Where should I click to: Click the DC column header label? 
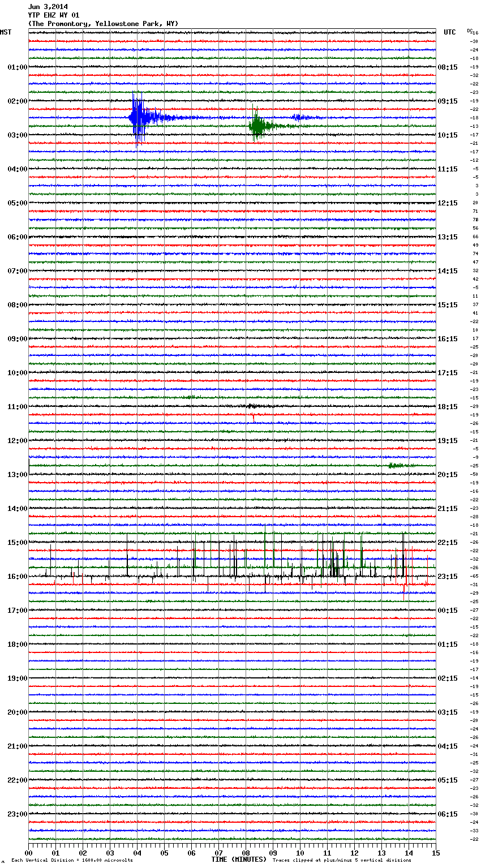click(470, 31)
